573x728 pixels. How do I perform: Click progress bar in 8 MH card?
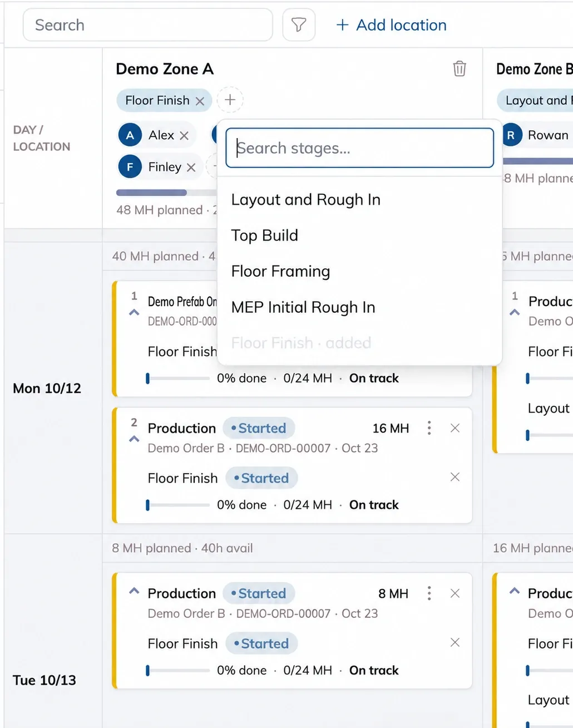point(178,670)
